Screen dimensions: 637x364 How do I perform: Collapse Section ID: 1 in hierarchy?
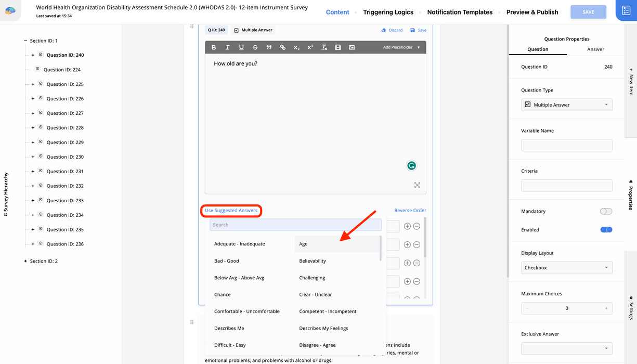[25, 41]
